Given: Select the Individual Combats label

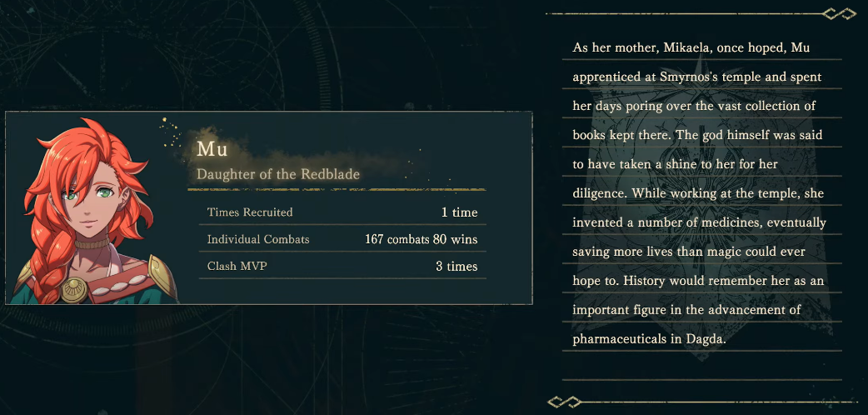Looking at the screenshot, I should (258, 239).
